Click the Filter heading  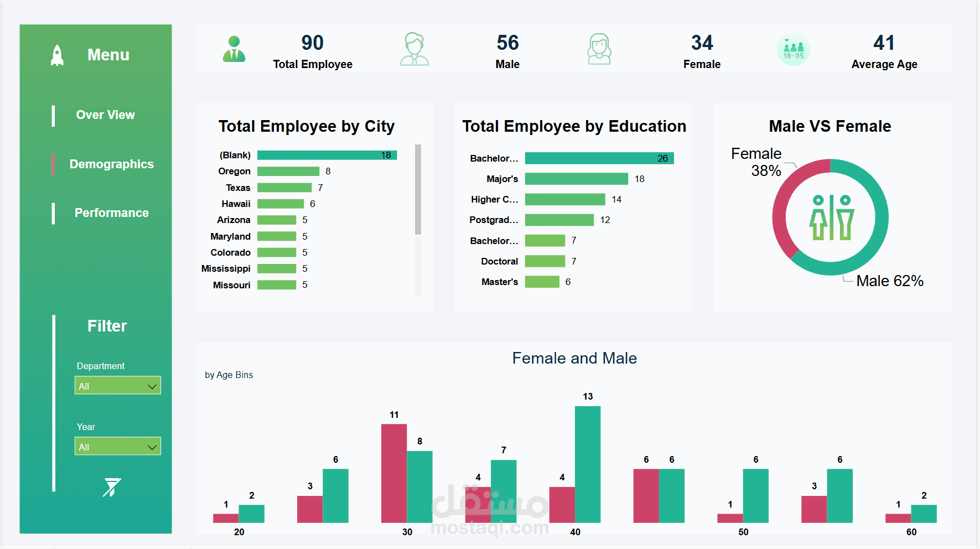coord(107,327)
